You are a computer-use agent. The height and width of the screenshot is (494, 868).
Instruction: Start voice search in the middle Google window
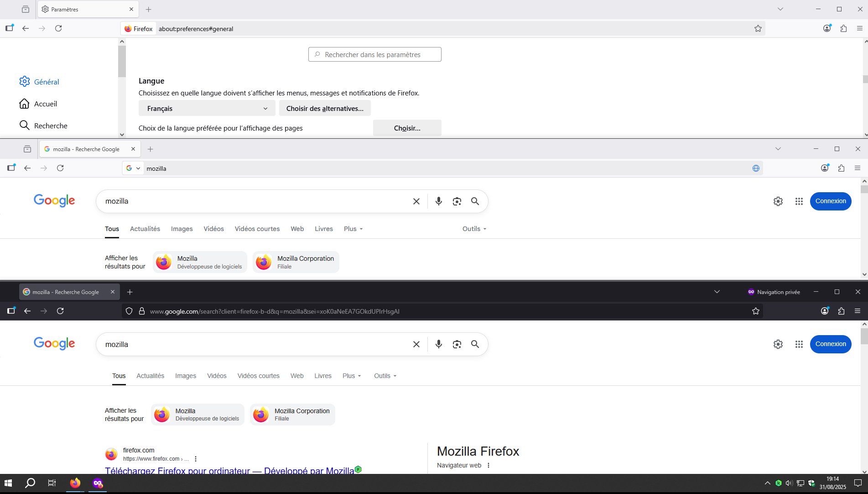click(439, 201)
